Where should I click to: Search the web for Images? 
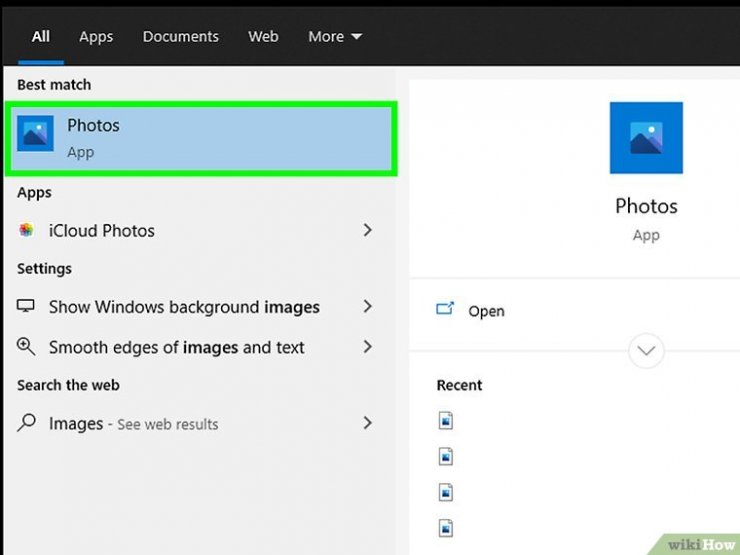[196, 424]
